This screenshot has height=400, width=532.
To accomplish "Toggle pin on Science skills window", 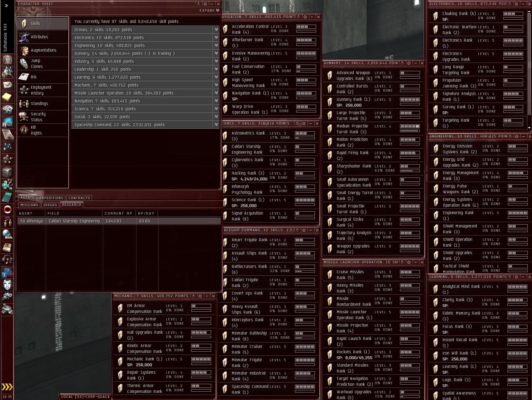I will (297, 123).
